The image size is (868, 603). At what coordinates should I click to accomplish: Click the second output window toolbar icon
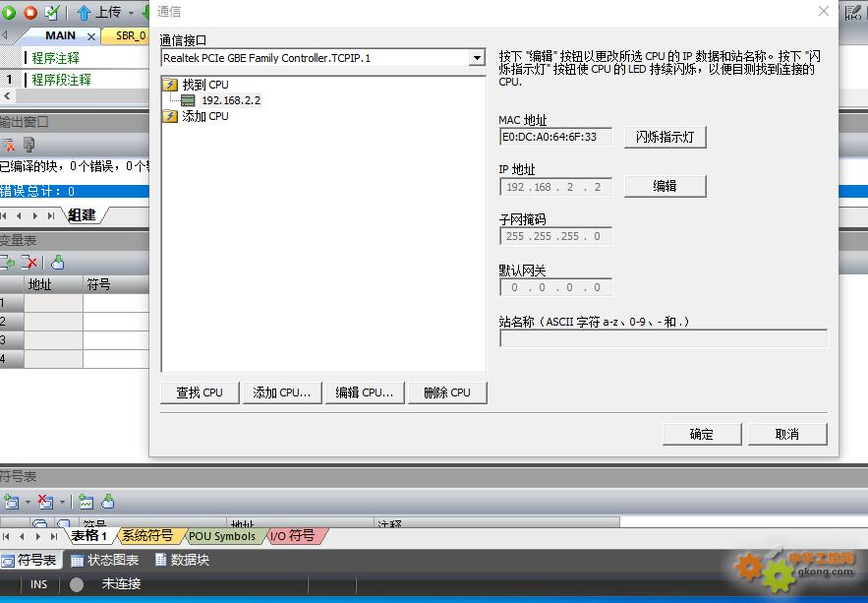pos(29,145)
